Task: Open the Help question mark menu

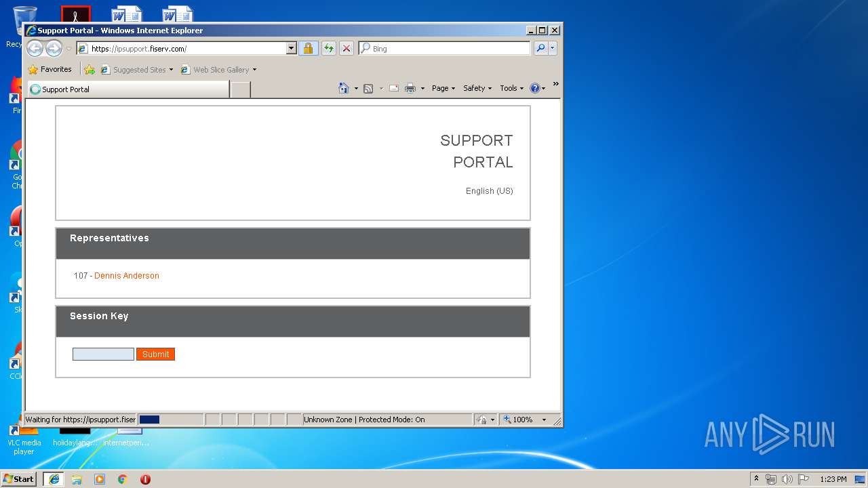Action: [x=537, y=88]
